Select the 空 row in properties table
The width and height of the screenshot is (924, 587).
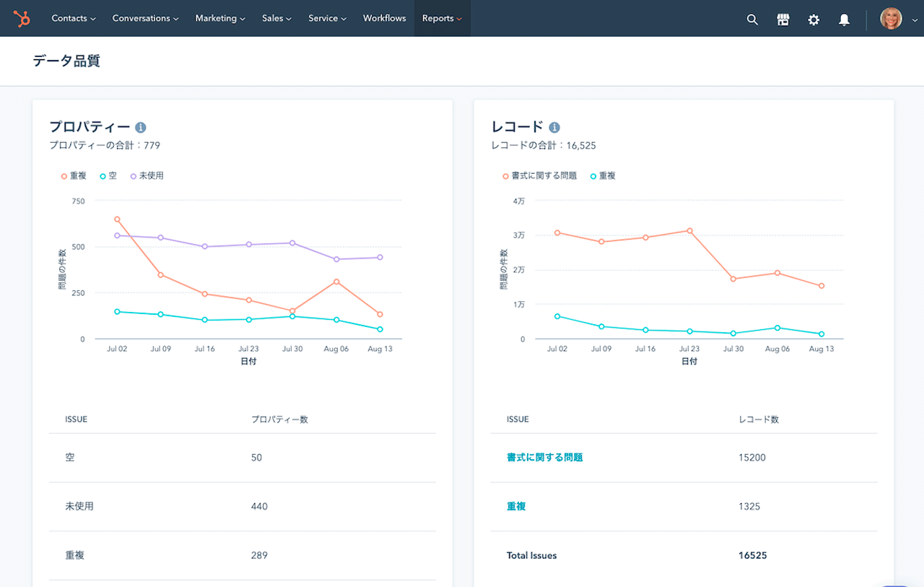(x=243, y=458)
